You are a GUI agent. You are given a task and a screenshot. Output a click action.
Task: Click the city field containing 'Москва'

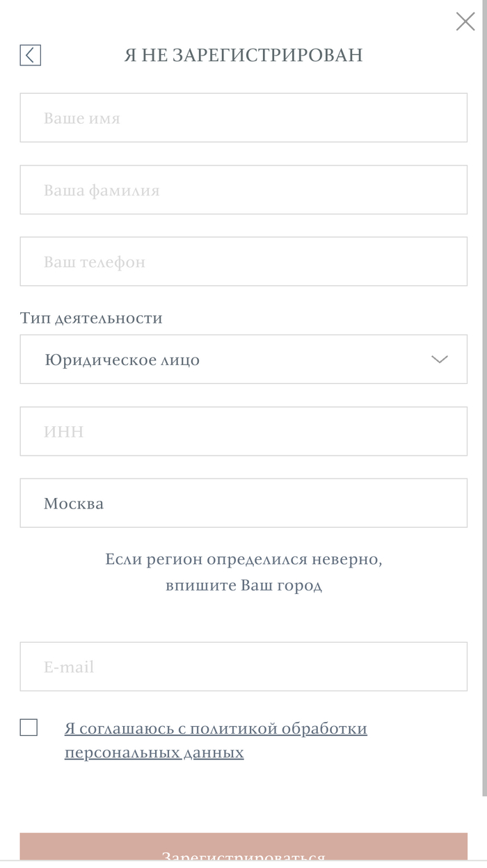[243, 503]
